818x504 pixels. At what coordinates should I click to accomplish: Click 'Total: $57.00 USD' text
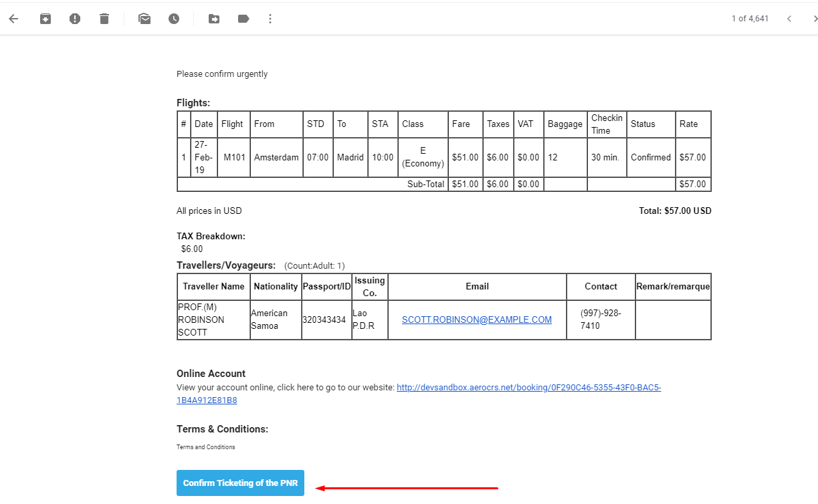(675, 211)
